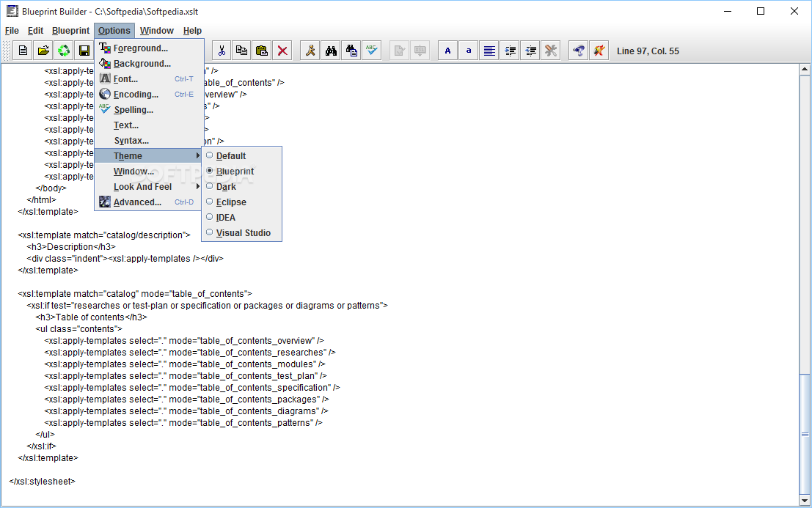Click the binoculars Find icon
The width and height of the screenshot is (812, 508).
[331, 51]
